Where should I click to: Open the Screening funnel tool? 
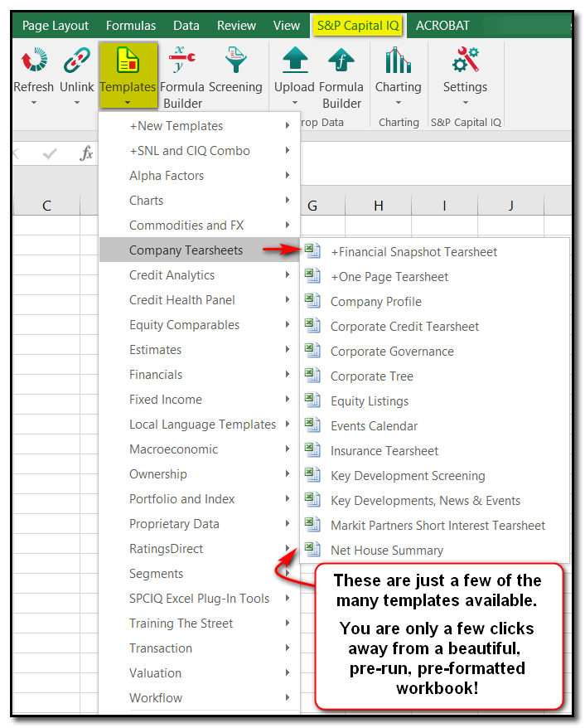(235, 60)
